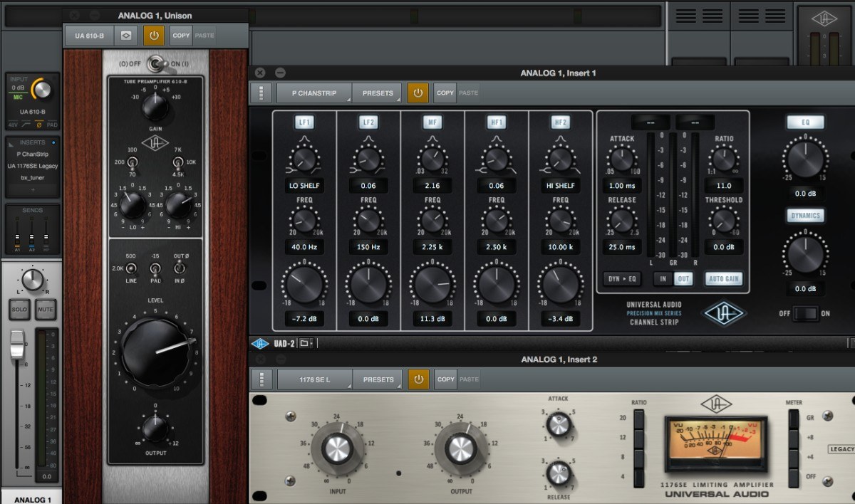855x504 pixels.
Task: Select 1176 ratio 20 button
Action: 639,419
